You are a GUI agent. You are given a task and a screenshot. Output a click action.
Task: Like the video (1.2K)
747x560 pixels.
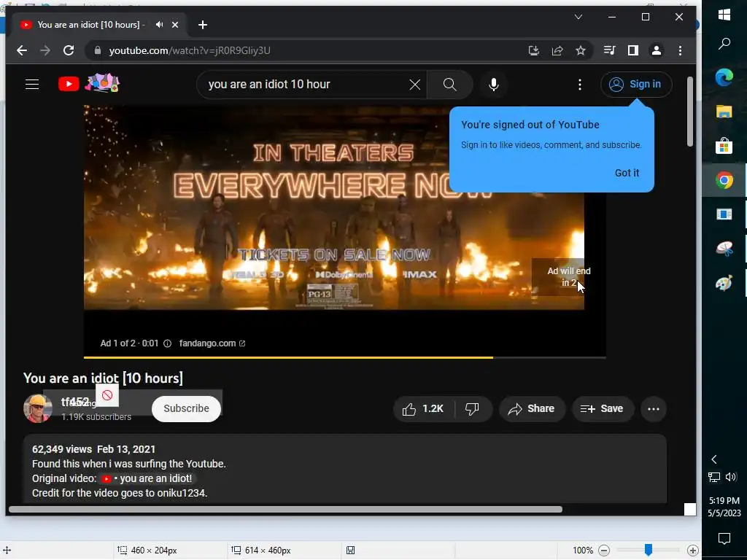(x=423, y=408)
